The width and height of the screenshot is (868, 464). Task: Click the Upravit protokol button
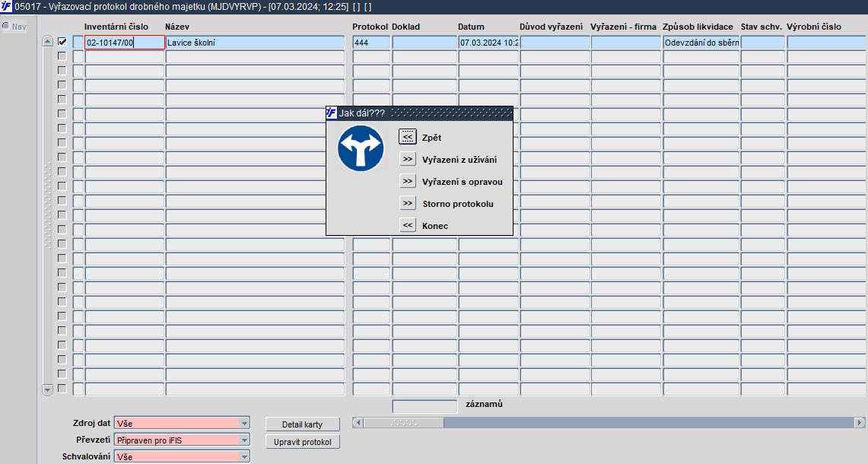[302, 442]
